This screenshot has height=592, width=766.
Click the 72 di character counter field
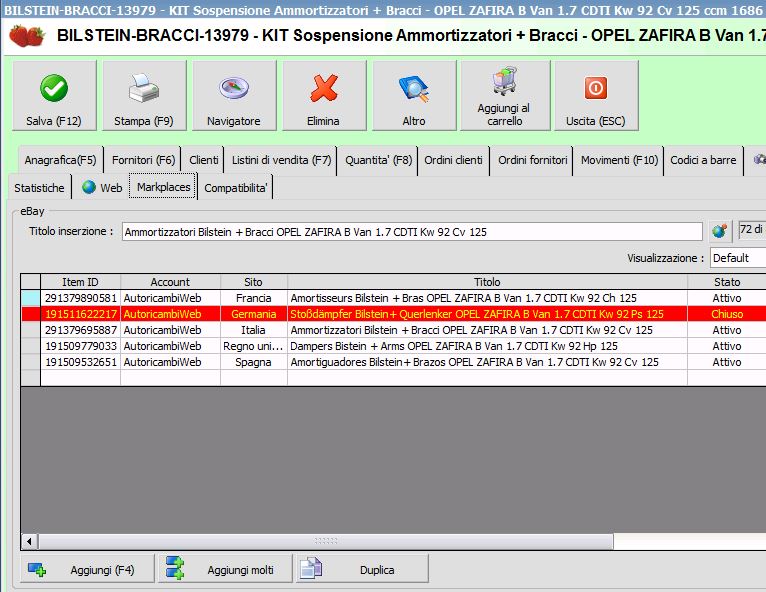[751, 229]
